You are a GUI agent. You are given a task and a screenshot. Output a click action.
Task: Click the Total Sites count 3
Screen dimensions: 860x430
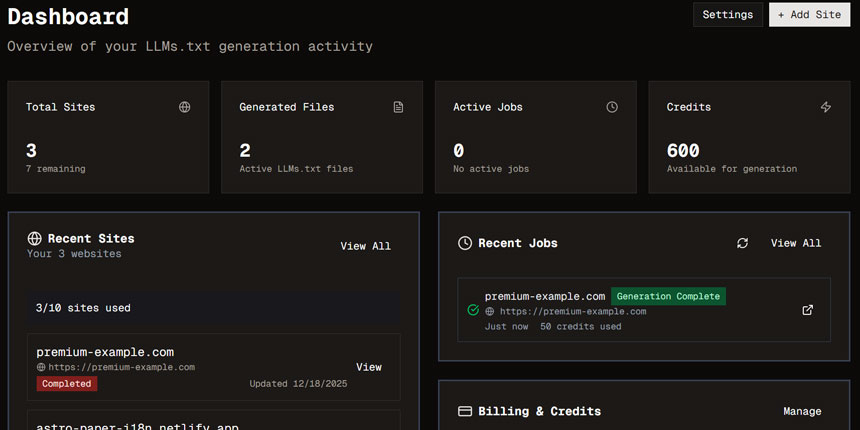coord(31,150)
